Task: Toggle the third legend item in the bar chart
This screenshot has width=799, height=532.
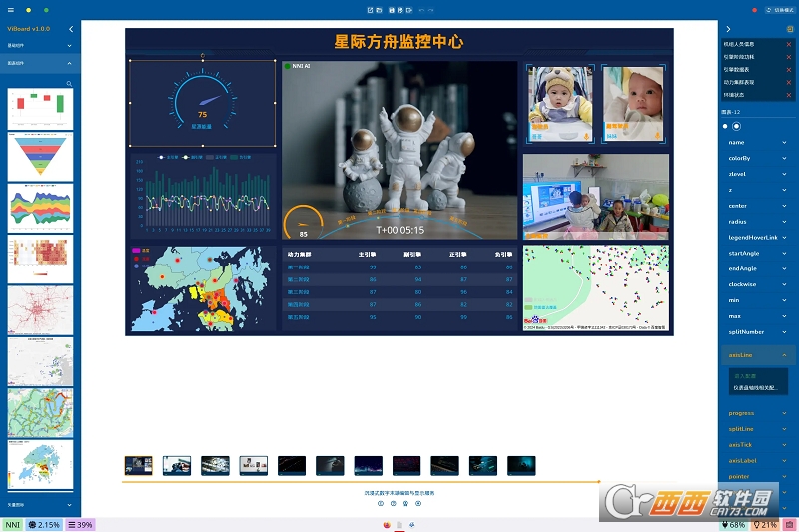Action: pyautogui.click(x=216, y=157)
